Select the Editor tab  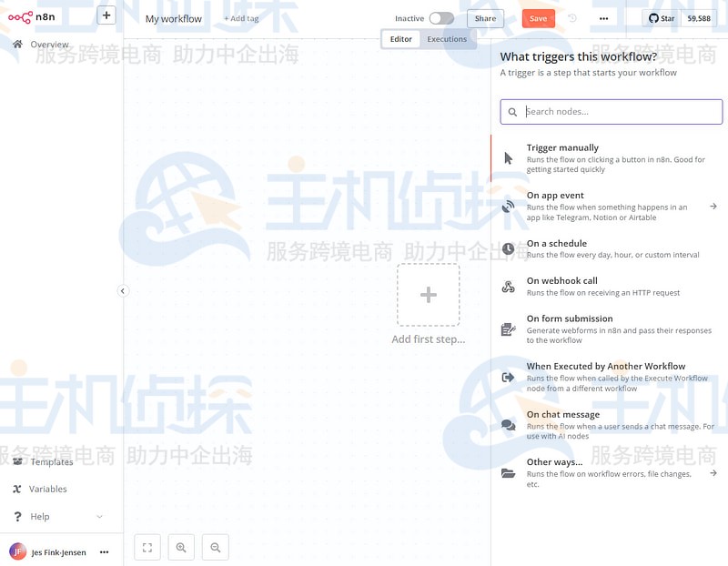pos(400,39)
